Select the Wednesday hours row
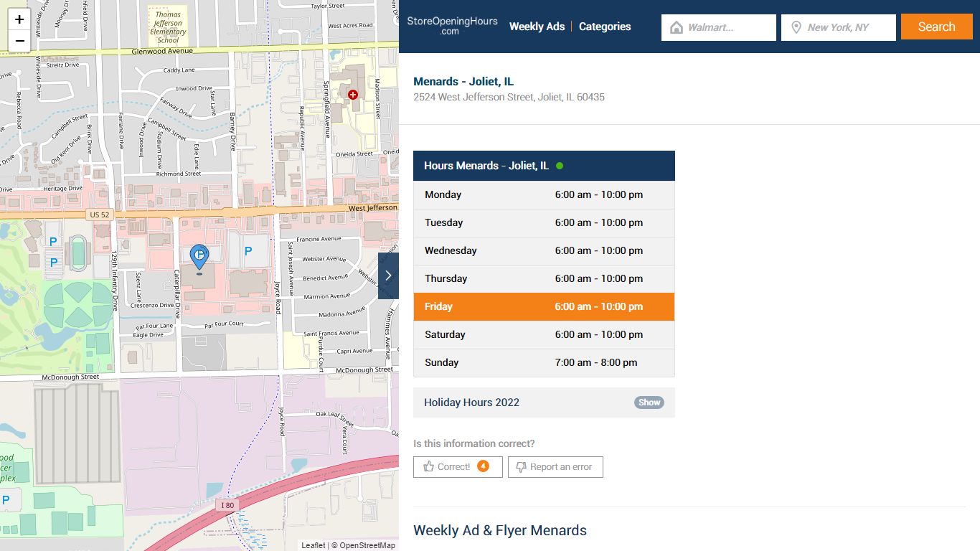Viewport: 980px width, 551px height. 544,250
